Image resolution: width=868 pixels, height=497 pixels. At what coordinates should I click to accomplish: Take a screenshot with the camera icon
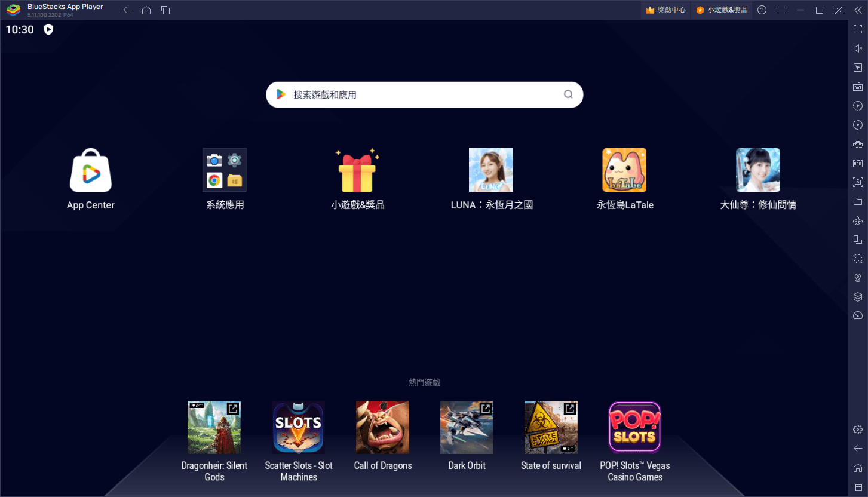[858, 182]
